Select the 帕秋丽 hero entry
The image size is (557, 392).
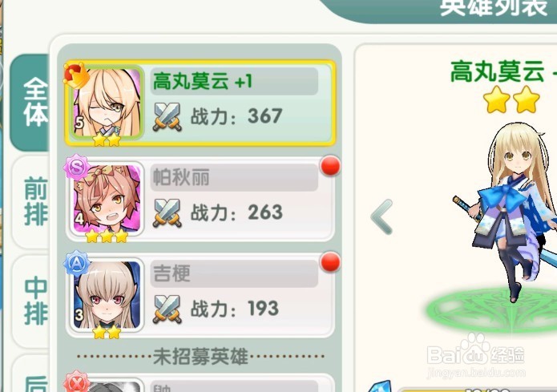200,199
